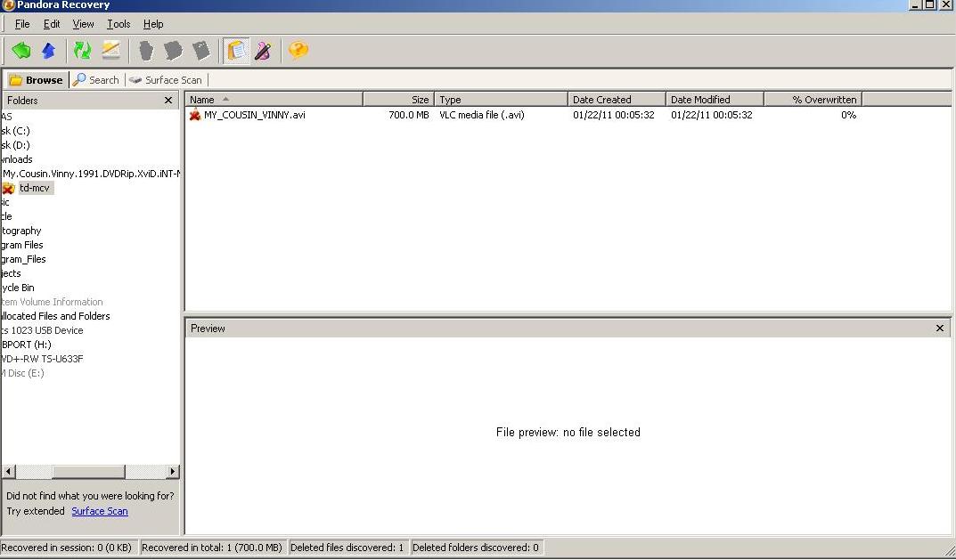This screenshot has width=956, height=560.
Task: Select the DVD+-RW TS-U633F drive
Action: point(42,359)
